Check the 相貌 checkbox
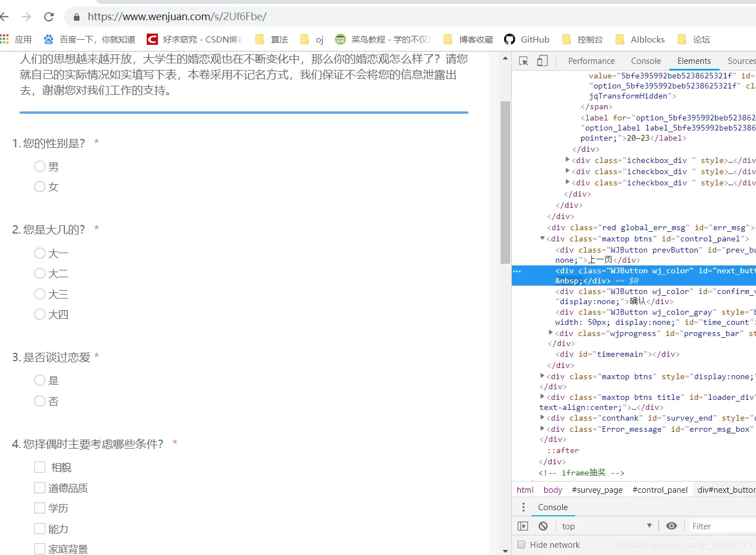 tap(40, 467)
